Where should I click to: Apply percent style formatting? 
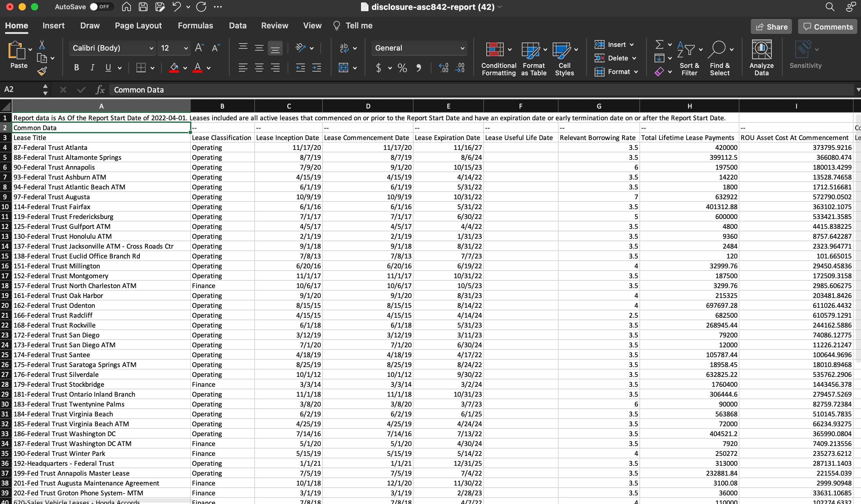click(402, 68)
